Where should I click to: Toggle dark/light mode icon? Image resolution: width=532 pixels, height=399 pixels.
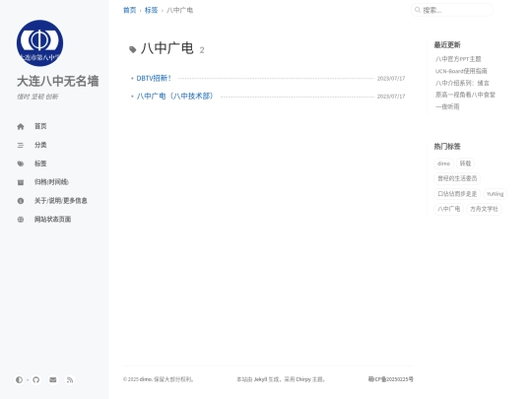click(19, 379)
